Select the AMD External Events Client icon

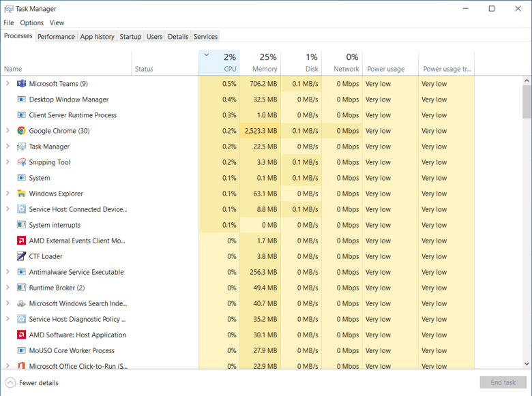[21, 241]
